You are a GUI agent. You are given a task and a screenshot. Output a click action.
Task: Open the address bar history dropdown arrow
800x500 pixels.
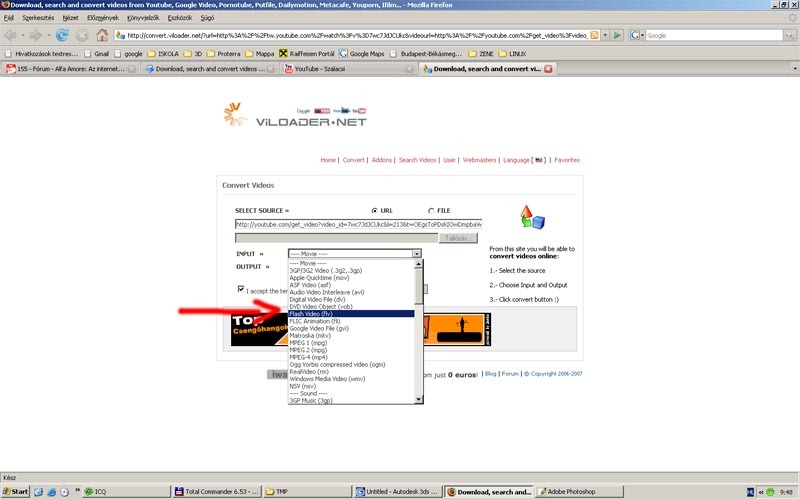(x=605, y=35)
